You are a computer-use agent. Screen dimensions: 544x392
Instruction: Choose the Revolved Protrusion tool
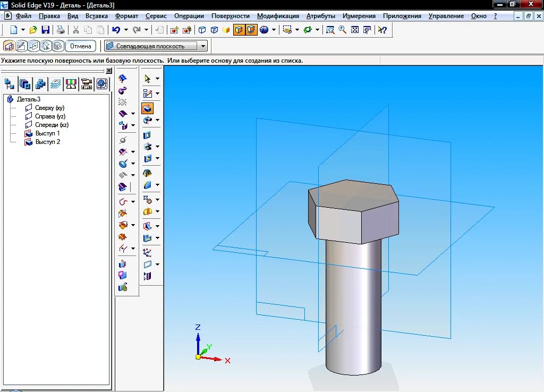tap(148, 120)
